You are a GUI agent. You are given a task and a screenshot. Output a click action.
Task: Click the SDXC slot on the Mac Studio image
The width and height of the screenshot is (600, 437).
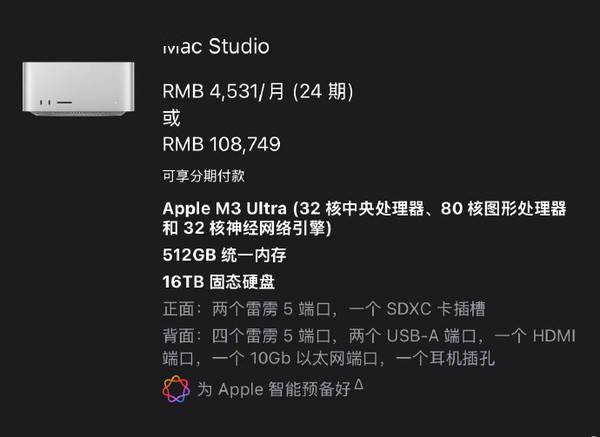coord(65,103)
